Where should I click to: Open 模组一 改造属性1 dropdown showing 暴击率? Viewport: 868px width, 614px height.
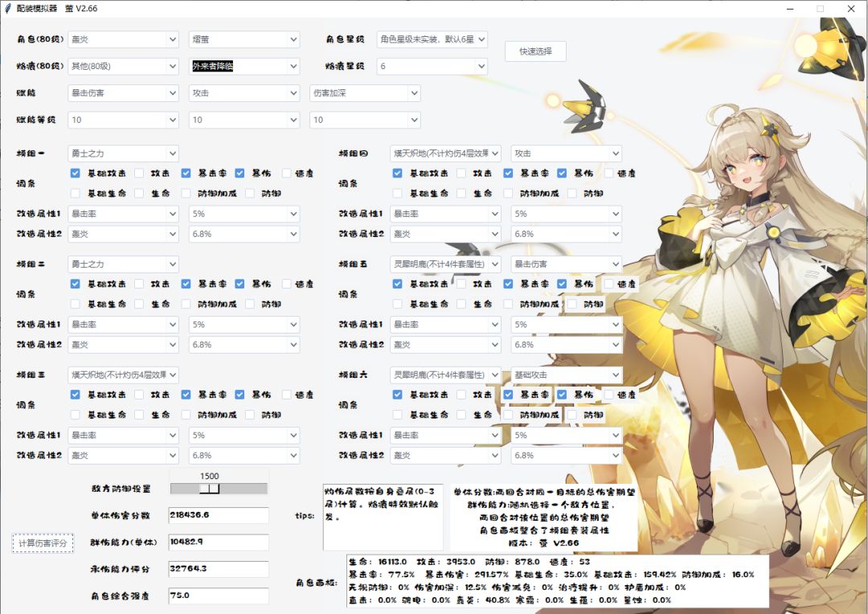(123, 214)
